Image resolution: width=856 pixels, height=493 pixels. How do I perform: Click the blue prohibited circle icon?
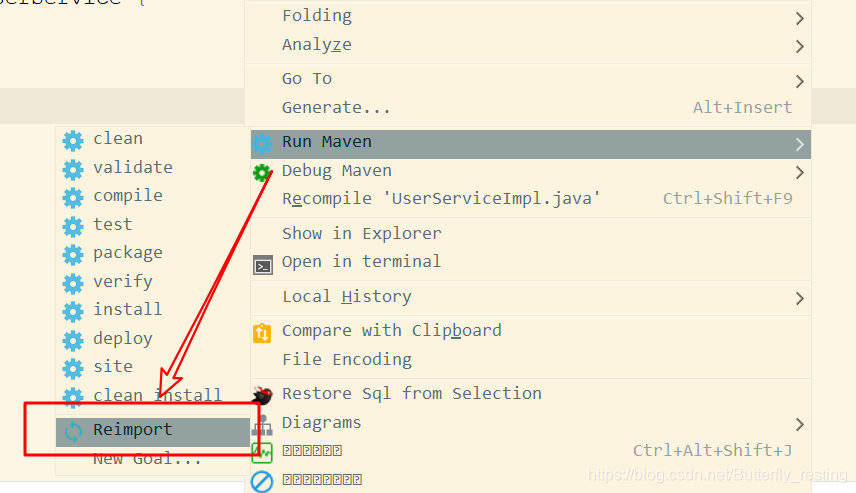pyautogui.click(x=262, y=482)
